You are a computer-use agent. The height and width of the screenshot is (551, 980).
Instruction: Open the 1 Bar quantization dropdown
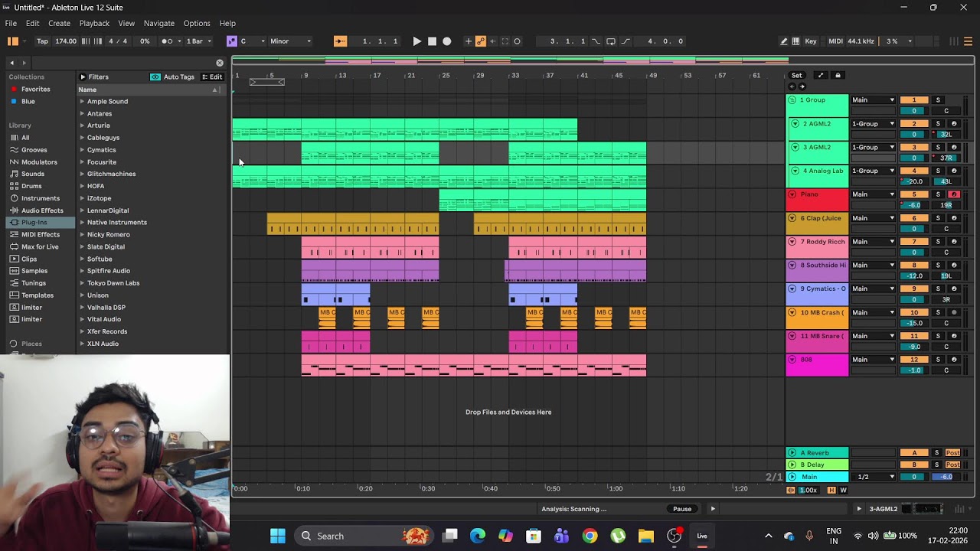198,41
